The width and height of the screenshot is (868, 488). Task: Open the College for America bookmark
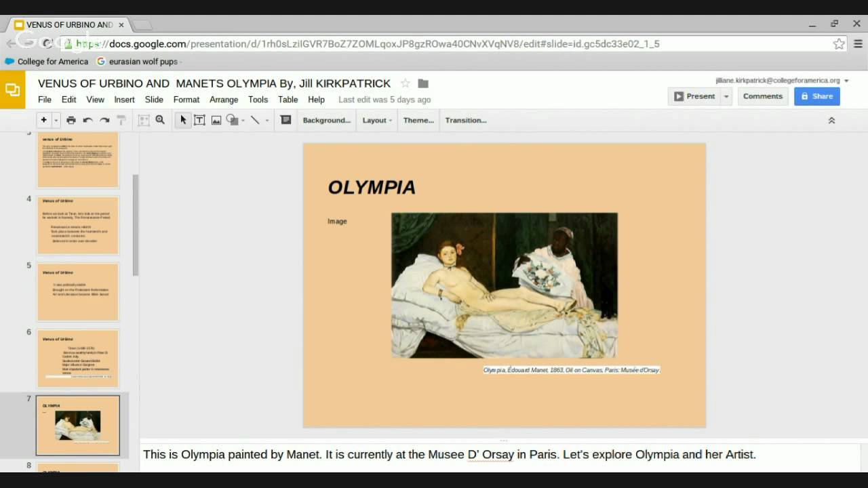[47, 62]
